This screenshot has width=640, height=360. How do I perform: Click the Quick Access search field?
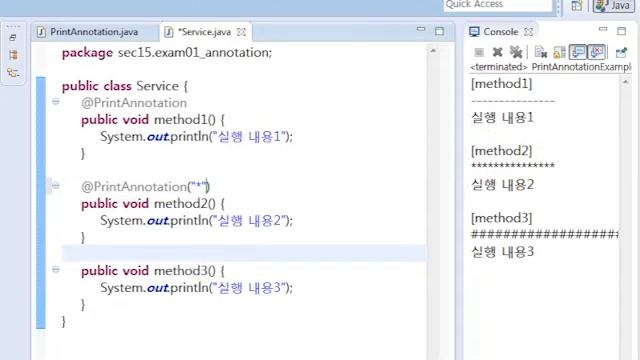coord(498,5)
